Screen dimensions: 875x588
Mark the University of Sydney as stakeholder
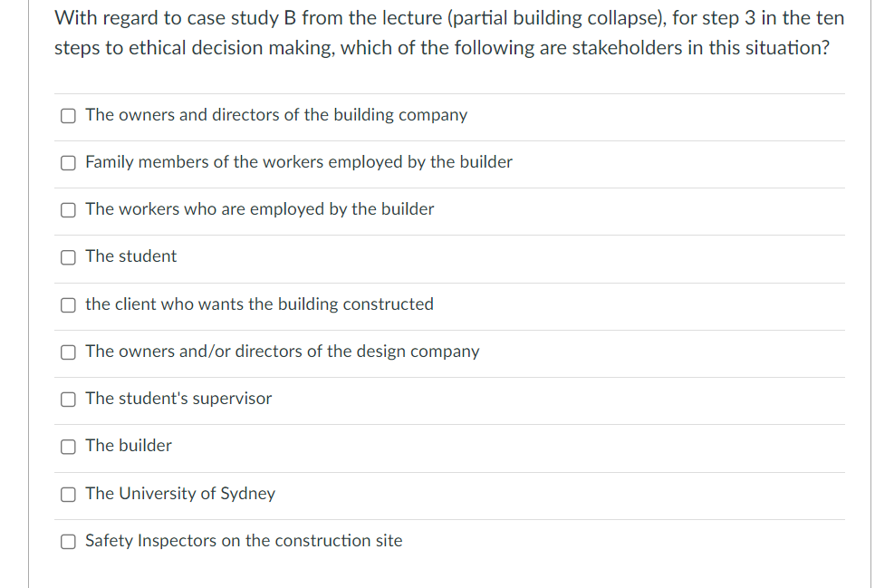point(68,494)
